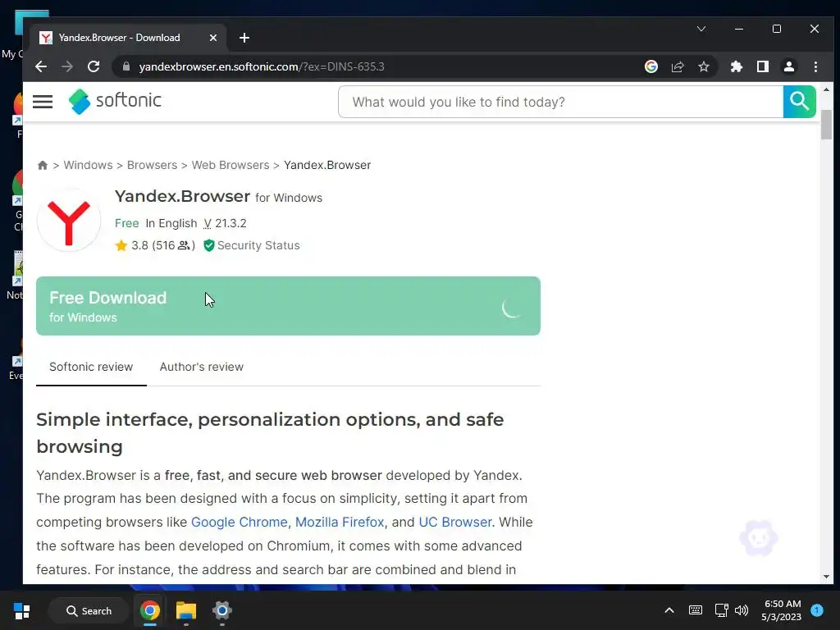840x630 pixels.
Task: Follow the Google Chrome link
Action: [240, 522]
